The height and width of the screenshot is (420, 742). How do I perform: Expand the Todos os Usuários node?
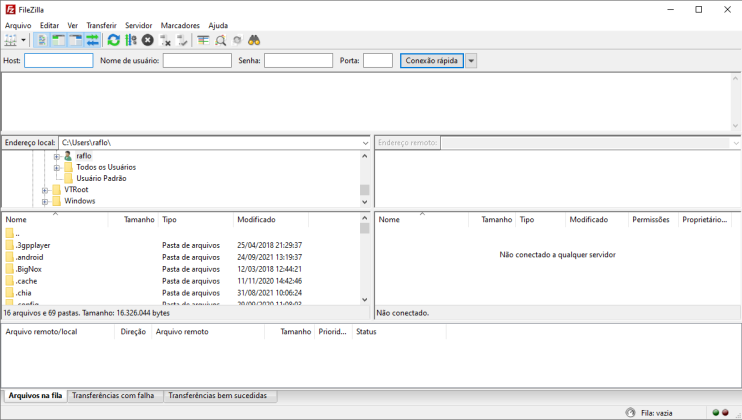click(x=57, y=167)
